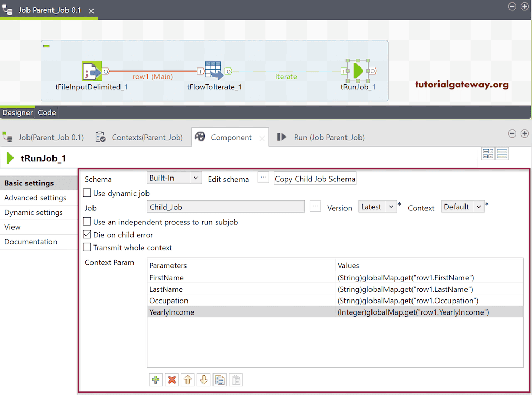The height and width of the screenshot is (395, 532).
Task: Switch to the Code tab
Action: (47, 113)
